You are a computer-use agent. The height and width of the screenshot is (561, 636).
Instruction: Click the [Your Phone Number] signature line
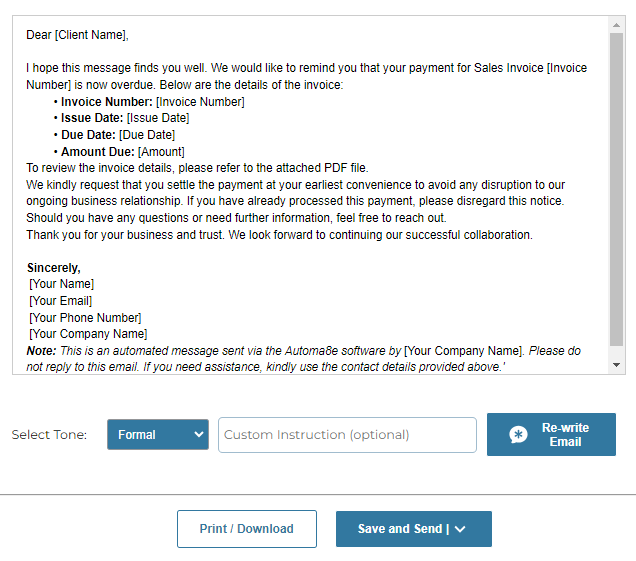(85, 318)
